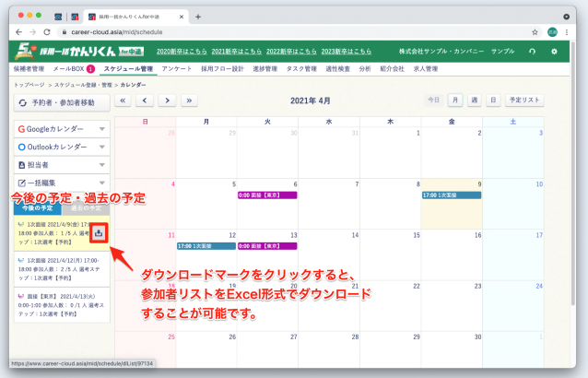Click the next month arrow button
The width and height of the screenshot is (588, 378).
[x=167, y=100]
